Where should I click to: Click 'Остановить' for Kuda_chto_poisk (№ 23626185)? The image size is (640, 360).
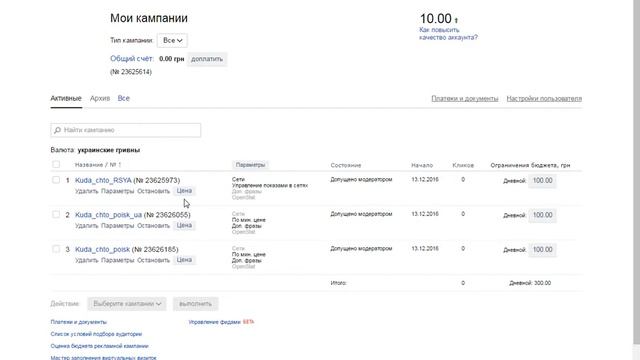pos(153,260)
